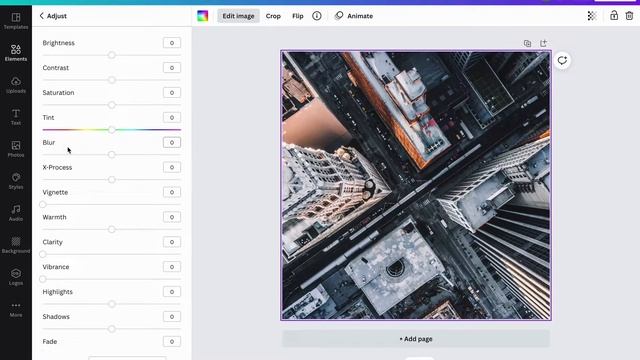Image resolution: width=640 pixels, height=360 pixels.
Task: Click the Adjust panel title
Action: click(x=57, y=16)
